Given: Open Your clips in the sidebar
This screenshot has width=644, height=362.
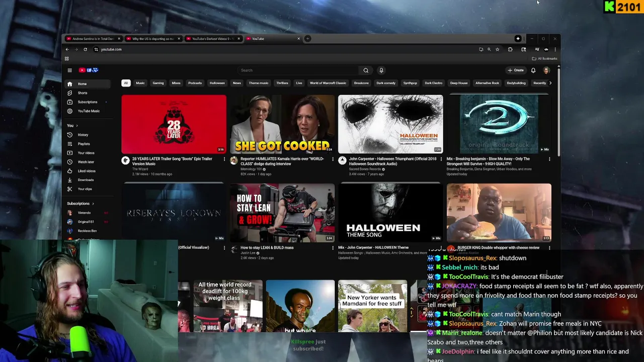Looking at the screenshot, I should tap(87, 189).
